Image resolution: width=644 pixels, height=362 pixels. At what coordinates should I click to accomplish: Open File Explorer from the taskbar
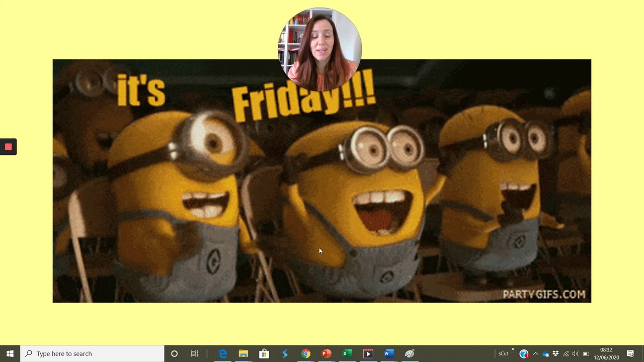(x=244, y=353)
